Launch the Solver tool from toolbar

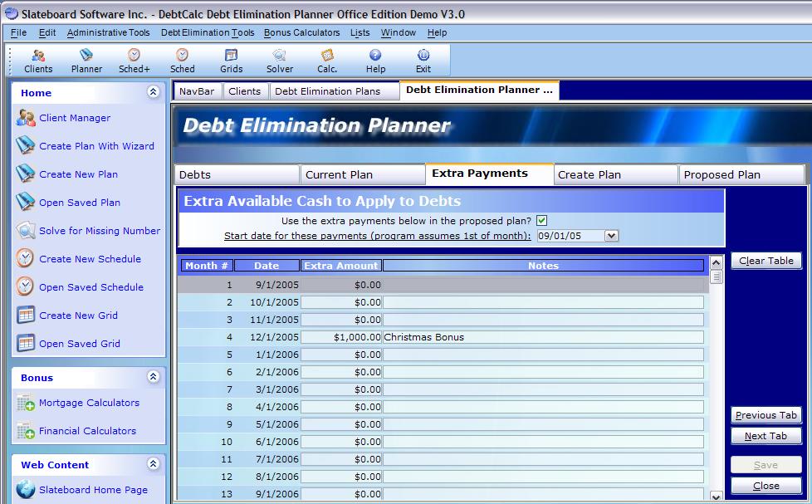click(x=279, y=60)
